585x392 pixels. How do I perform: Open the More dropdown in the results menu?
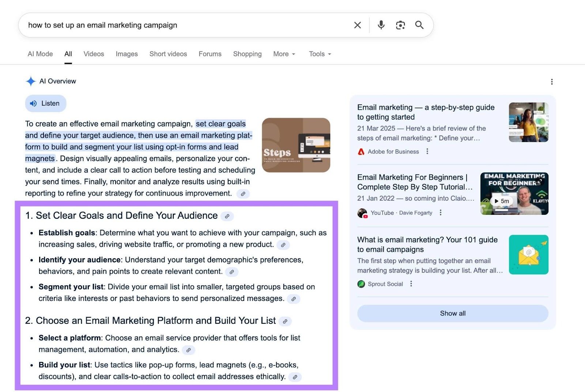[x=284, y=54]
